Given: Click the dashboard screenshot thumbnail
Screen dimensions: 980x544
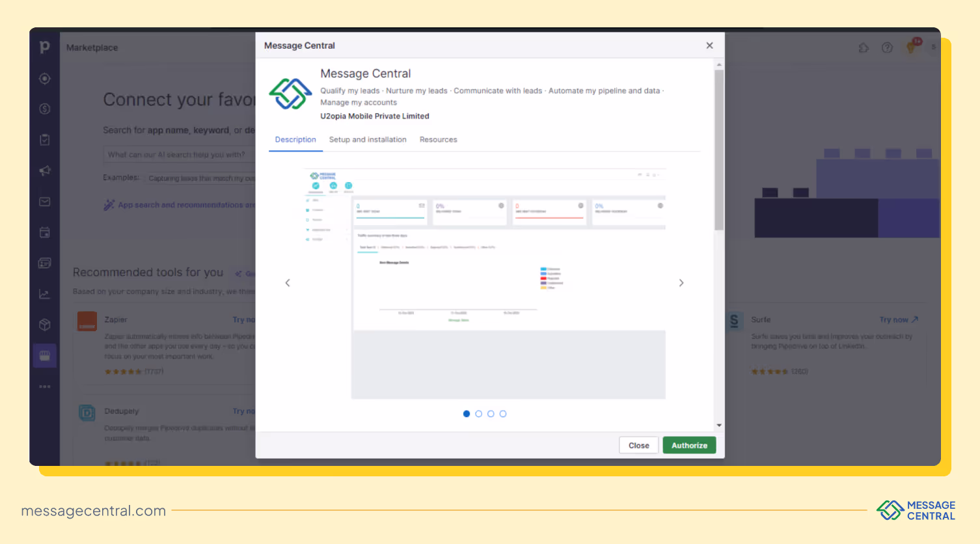Looking at the screenshot, I should tap(484, 284).
